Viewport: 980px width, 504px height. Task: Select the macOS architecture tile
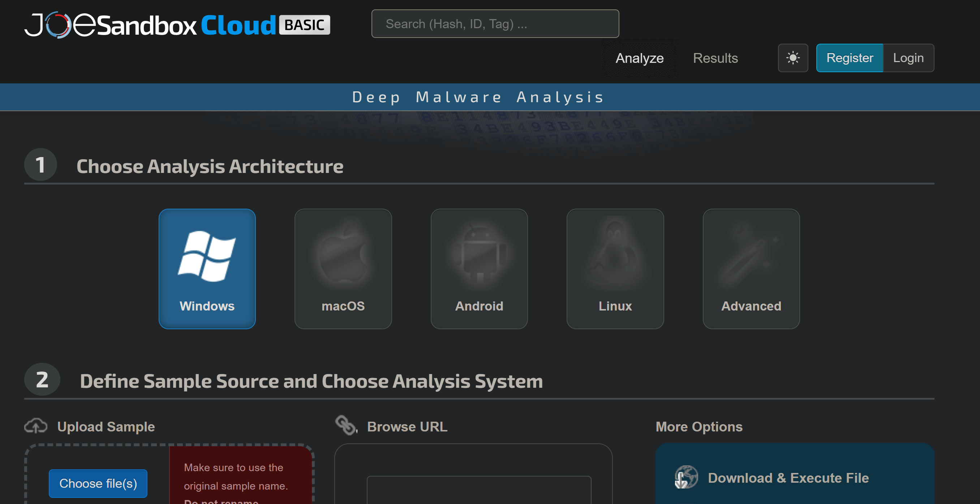point(343,269)
